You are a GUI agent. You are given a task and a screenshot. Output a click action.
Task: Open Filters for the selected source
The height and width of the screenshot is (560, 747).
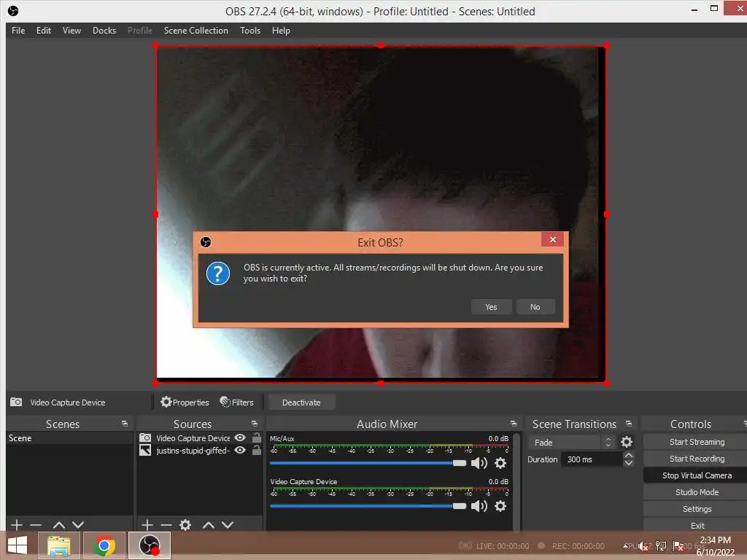click(237, 402)
